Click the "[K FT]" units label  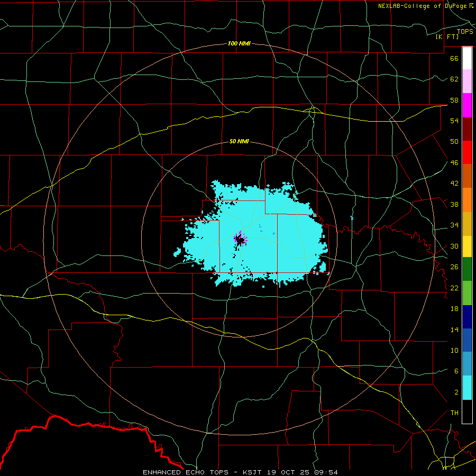coord(447,37)
